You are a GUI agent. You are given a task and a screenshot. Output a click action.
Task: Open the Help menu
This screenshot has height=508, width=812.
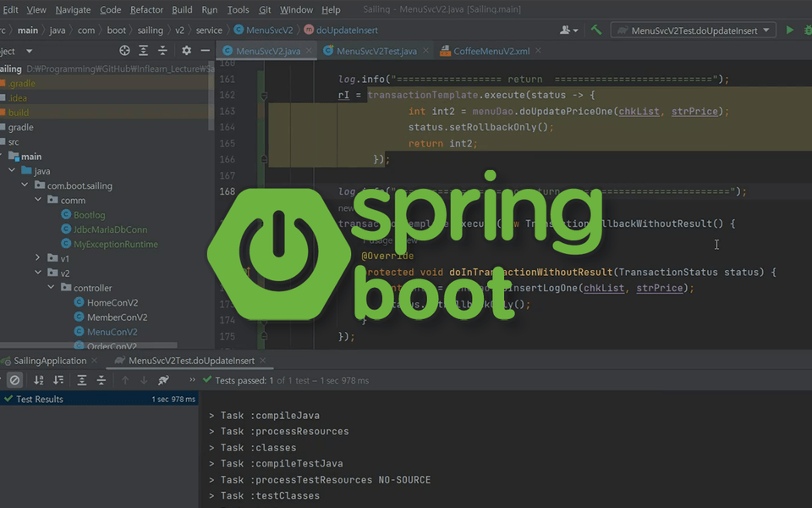331,10
